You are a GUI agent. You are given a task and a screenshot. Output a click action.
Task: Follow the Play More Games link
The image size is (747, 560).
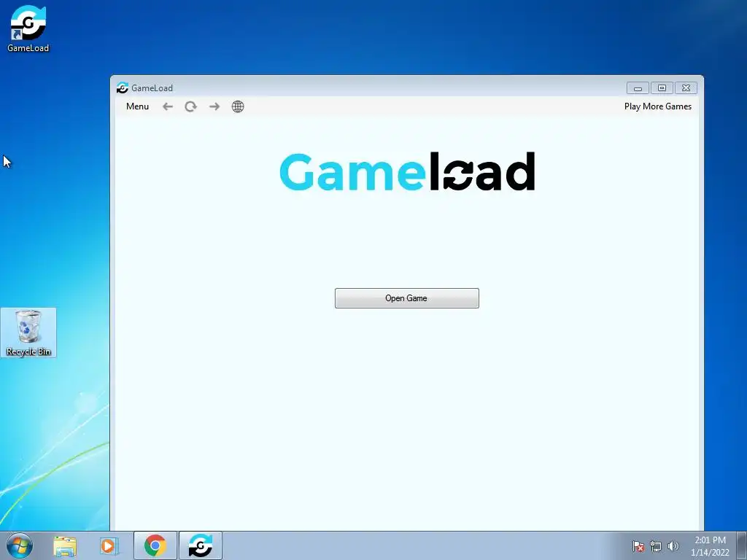point(658,106)
